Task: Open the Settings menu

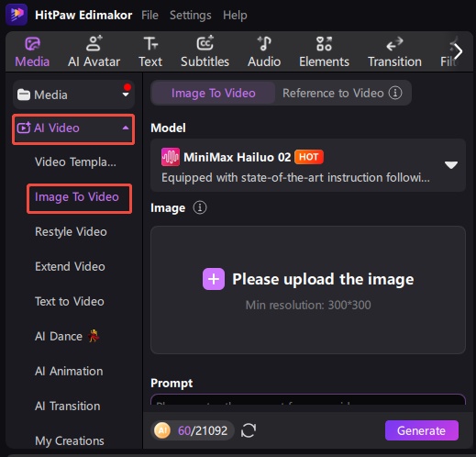Action: 191,15
